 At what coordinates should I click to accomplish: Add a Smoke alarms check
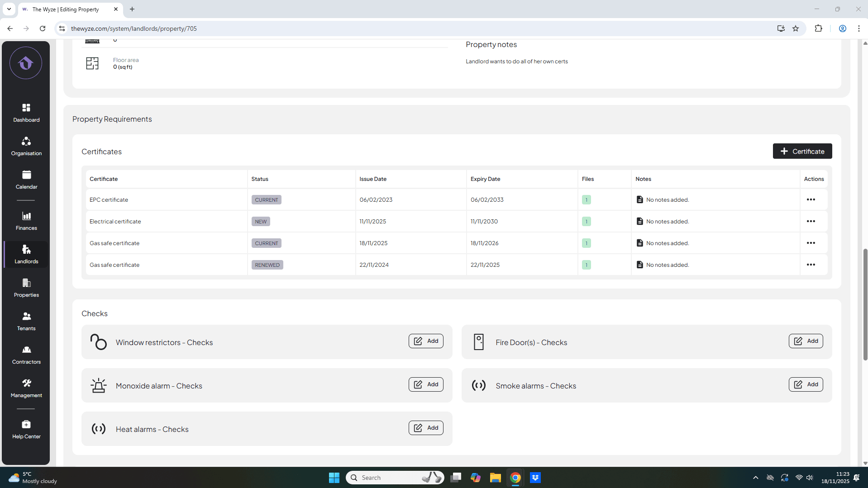[x=806, y=384]
